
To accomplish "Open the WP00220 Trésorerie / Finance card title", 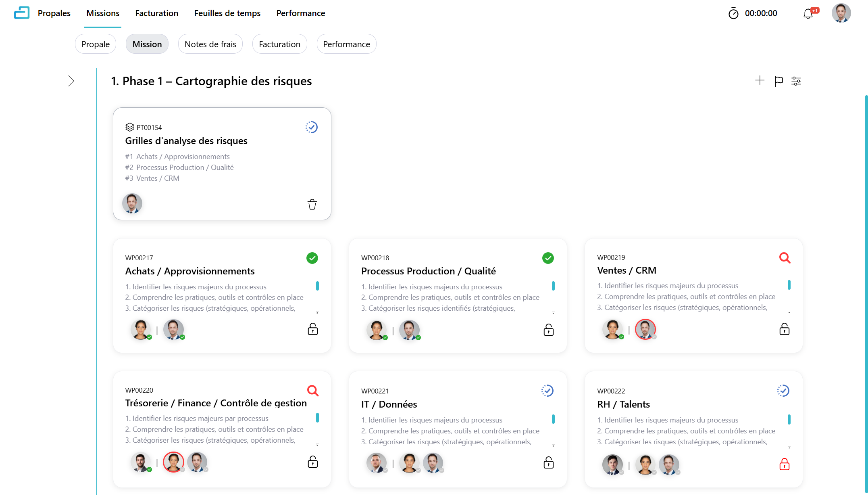I will pyautogui.click(x=216, y=403).
